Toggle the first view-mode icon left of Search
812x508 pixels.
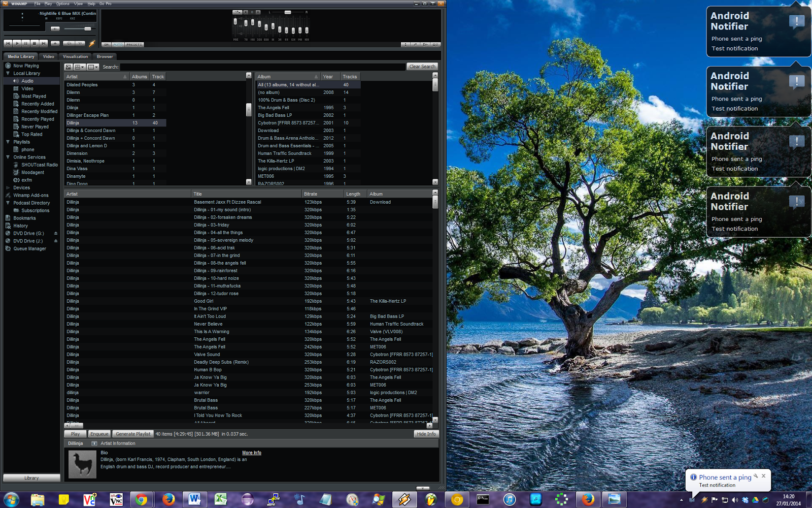click(x=69, y=67)
